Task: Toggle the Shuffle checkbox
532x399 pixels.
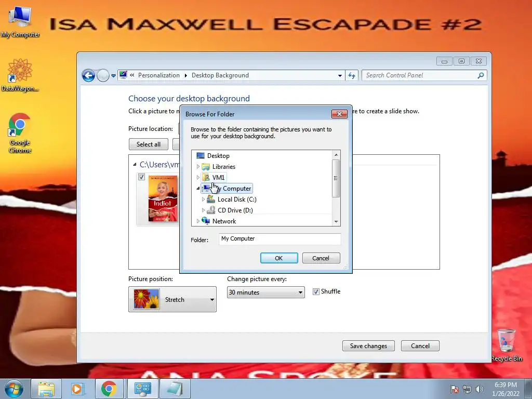Action: 316,291
